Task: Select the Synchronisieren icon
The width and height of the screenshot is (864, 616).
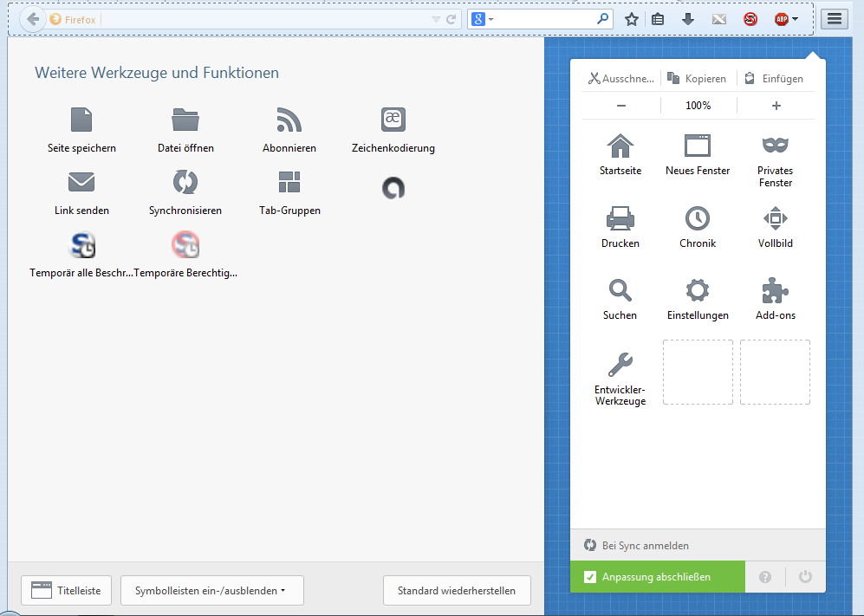Action: [x=185, y=182]
